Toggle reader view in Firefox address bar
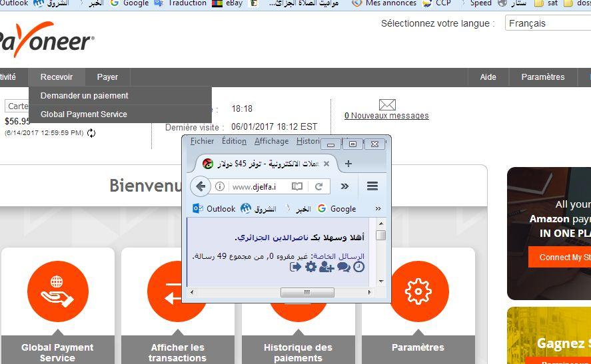The width and height of the screenshot is (591, 364). (x=297, y=186)
